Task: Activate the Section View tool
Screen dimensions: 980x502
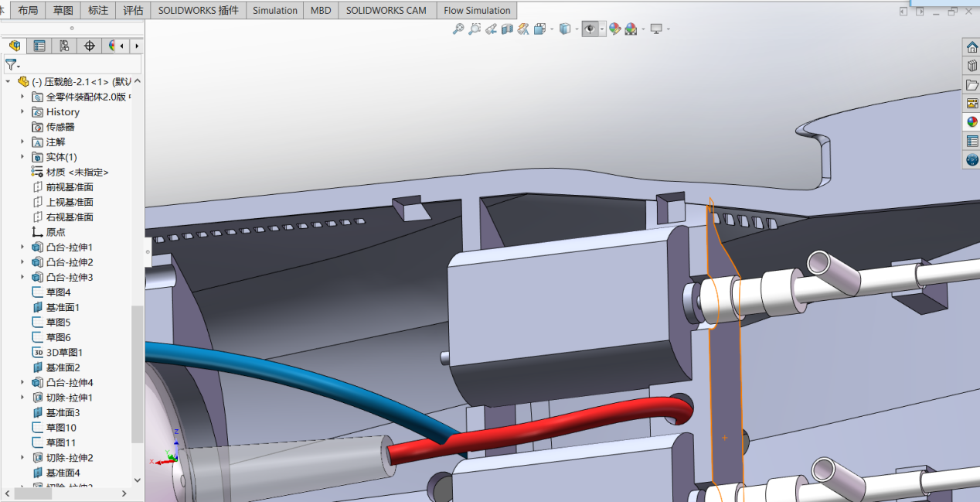Action: (x=507, y=29)
